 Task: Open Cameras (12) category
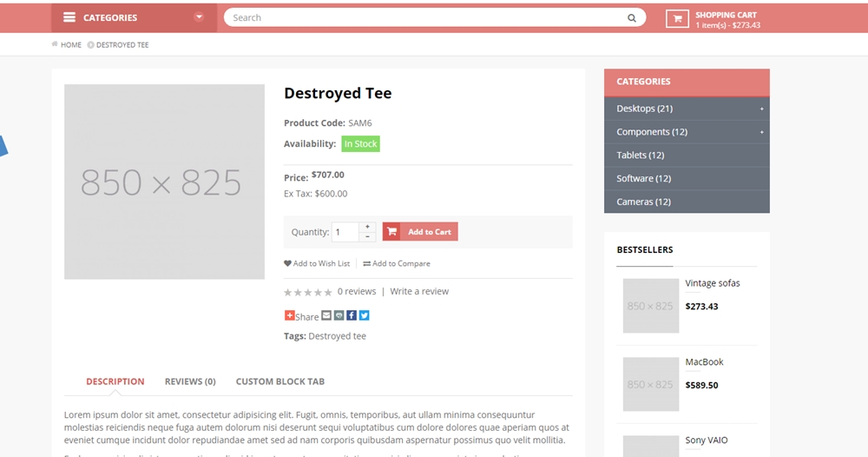643,202
